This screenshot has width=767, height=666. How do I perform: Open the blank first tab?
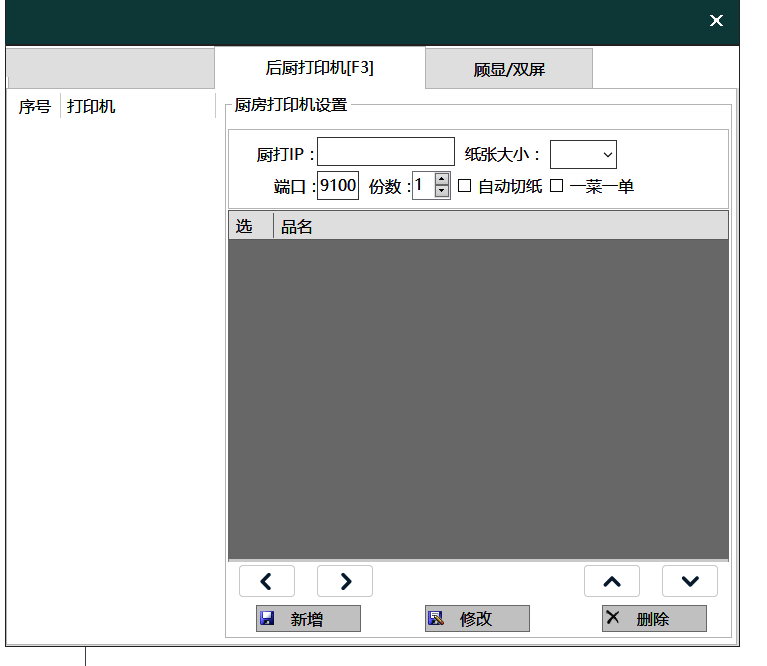point(110,70)
